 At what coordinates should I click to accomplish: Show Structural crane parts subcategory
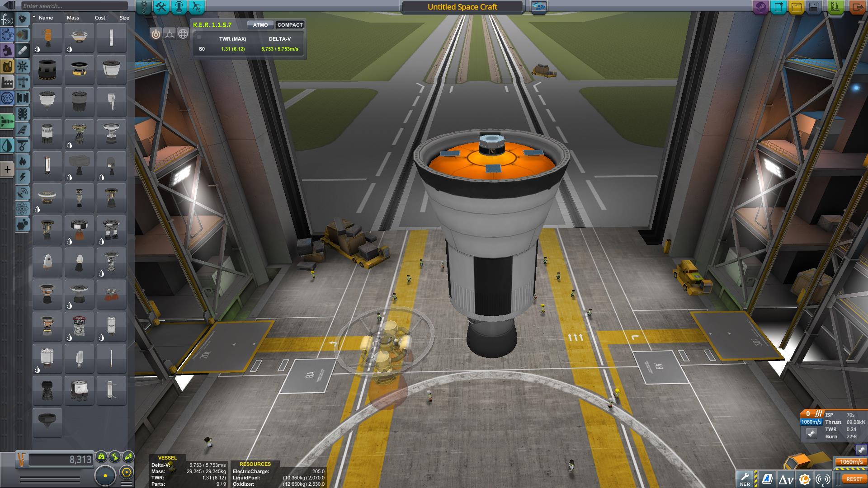point(23,83)
